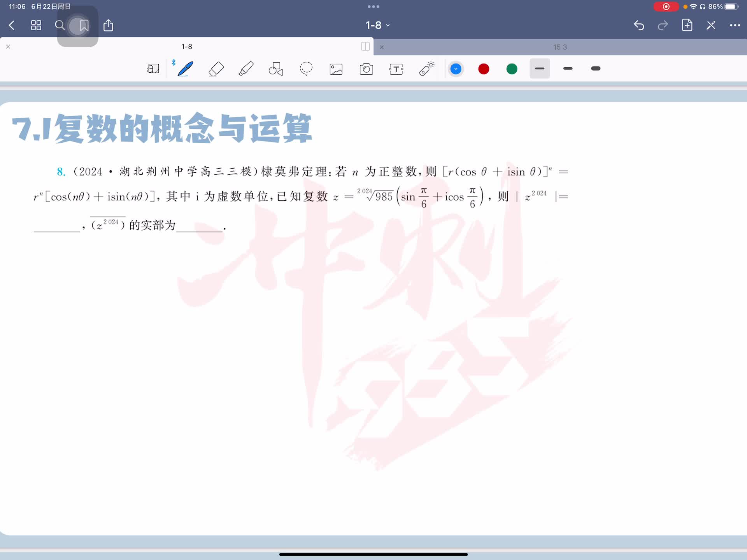The image size is (747, 560).
Task: Activate the Laser pointer tool
Action: click(426, 69)
